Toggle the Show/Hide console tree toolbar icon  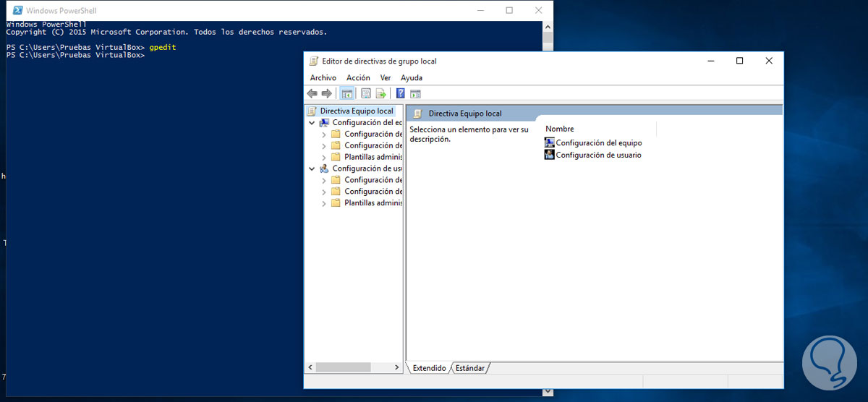[x=347, y=93]
